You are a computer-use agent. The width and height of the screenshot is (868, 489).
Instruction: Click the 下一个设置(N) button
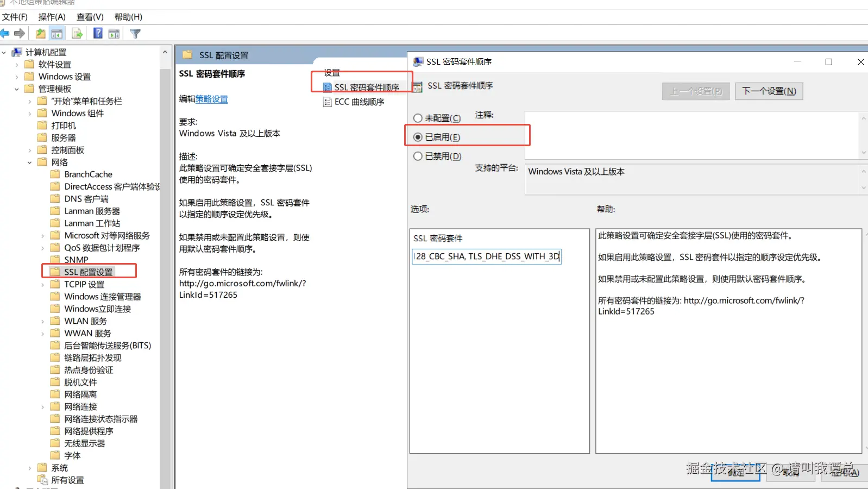769,91
